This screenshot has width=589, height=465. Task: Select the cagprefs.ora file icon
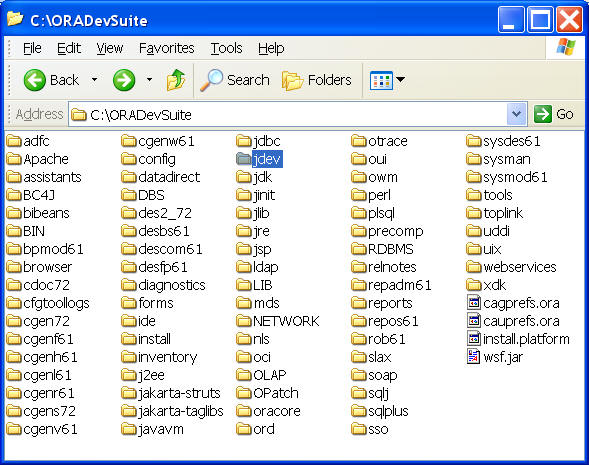point(474,303)
